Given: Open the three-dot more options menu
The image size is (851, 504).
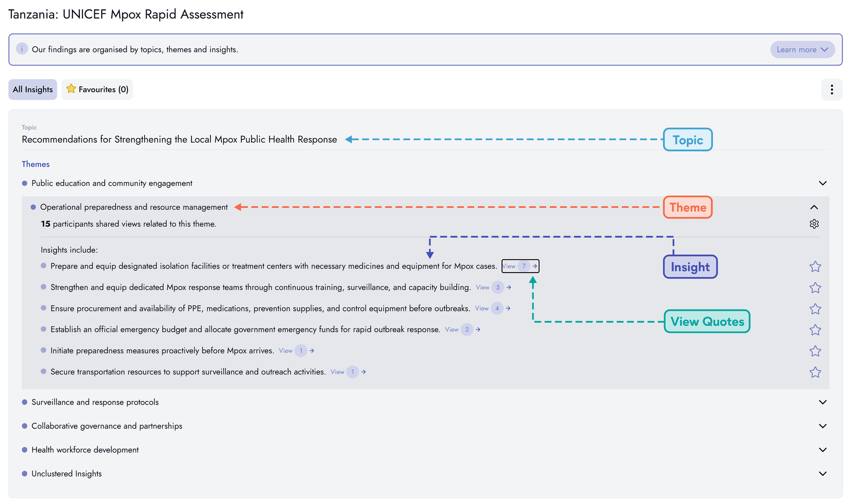Looking at the screenshot, I should [x=831, y=90].
